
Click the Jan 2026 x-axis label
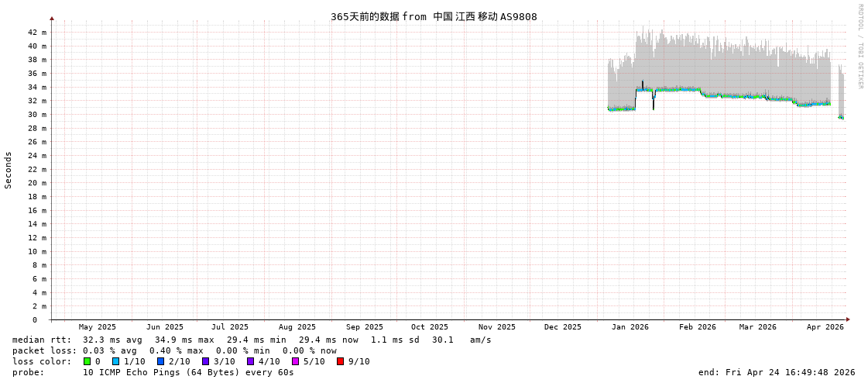pyautogui.click(x=630, y=327)
